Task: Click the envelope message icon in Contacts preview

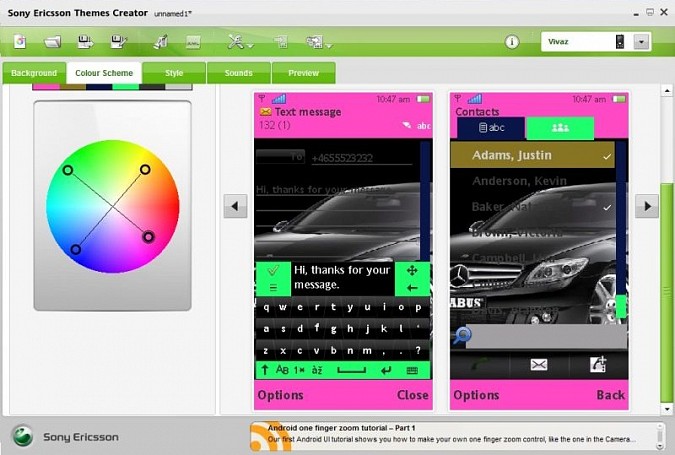Action: point(539,365)
